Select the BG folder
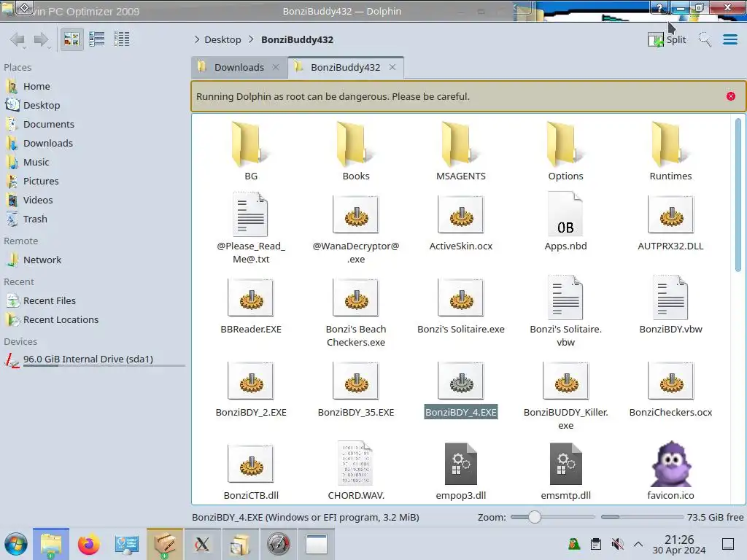The width and height of the screenshot is (747, 560). point(251,150)
